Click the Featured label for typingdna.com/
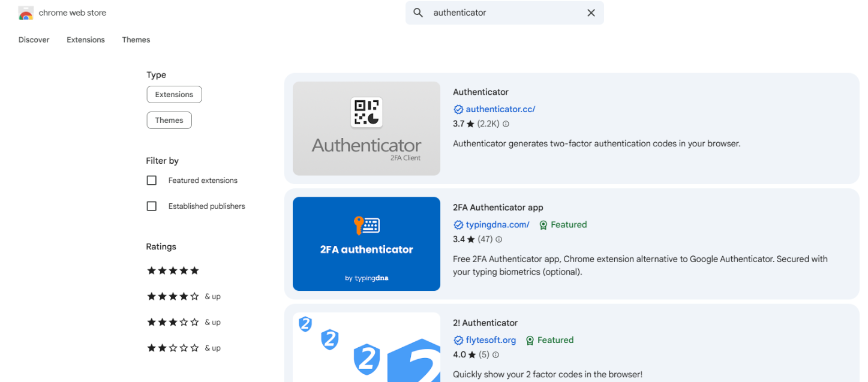This screenshot has height=382, width=868. pyautogui.click(x=569, y=225)
